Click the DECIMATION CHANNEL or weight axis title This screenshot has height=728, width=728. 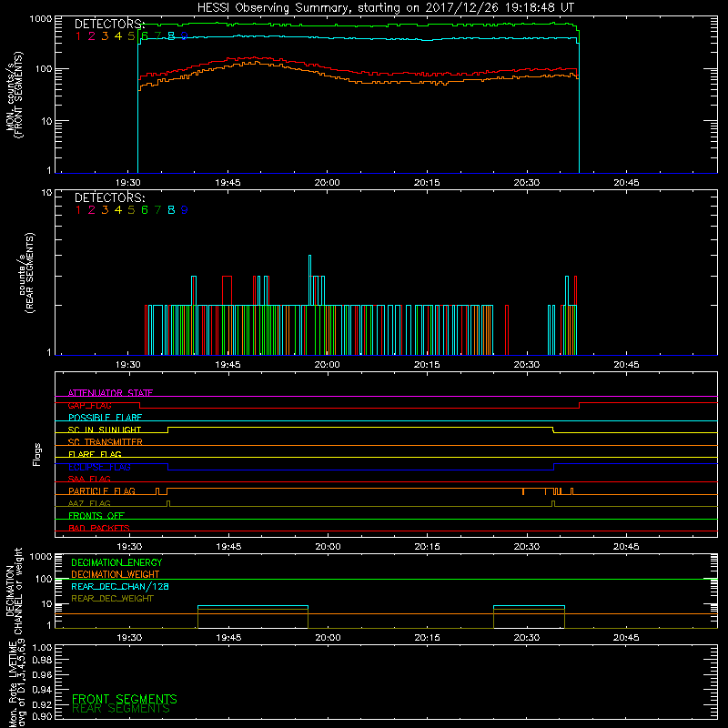point(14,591)
